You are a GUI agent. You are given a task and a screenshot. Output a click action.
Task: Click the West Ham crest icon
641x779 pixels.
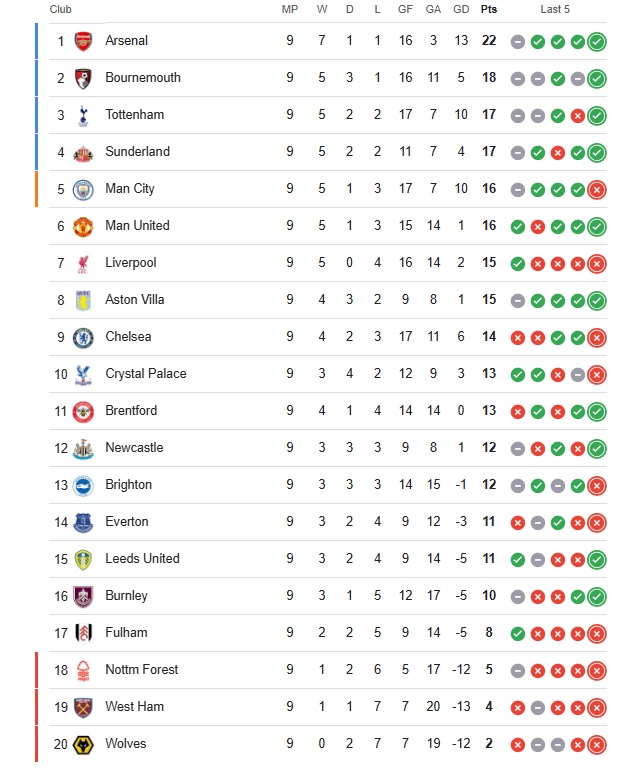point(83,707)
